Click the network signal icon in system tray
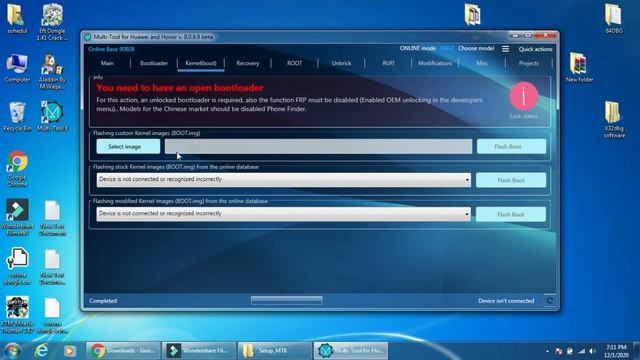The height and width of the screenshot is (360, 640). (581, 351)
